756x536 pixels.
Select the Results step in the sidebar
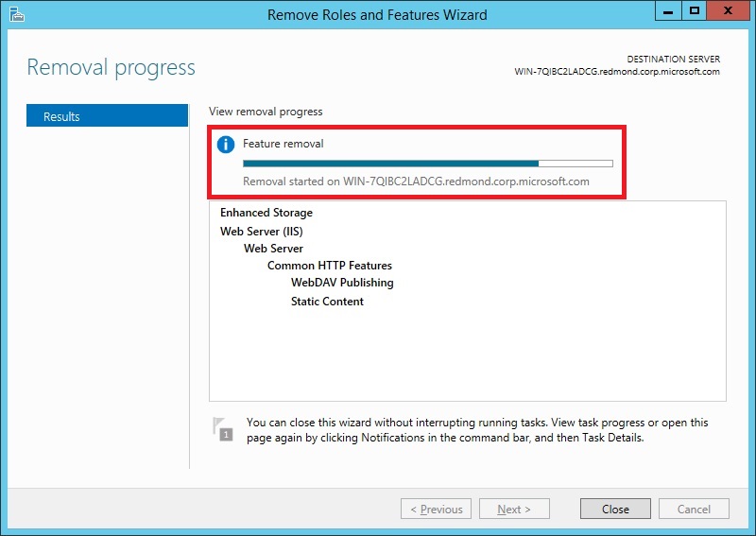click(107, 115)
